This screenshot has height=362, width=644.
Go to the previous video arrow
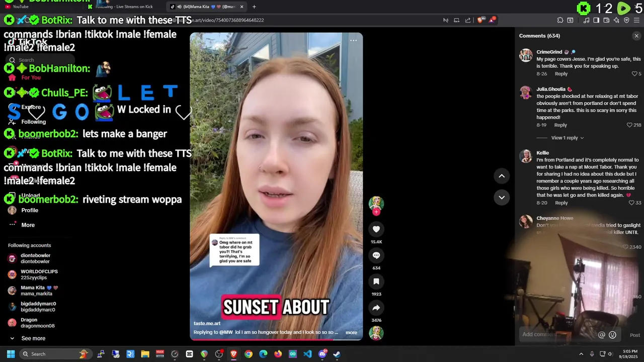click(502, 176)
